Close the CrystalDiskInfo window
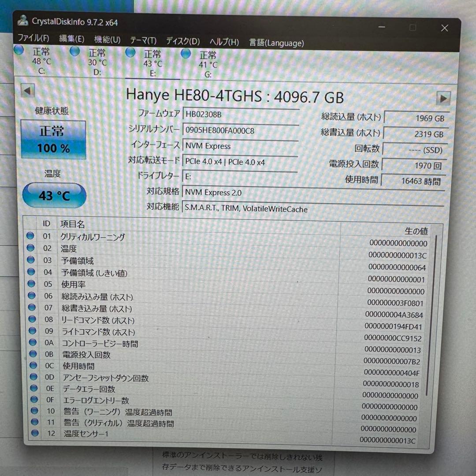Image resolution: width=476 pixels, height=476 pixels. point(445,28)
